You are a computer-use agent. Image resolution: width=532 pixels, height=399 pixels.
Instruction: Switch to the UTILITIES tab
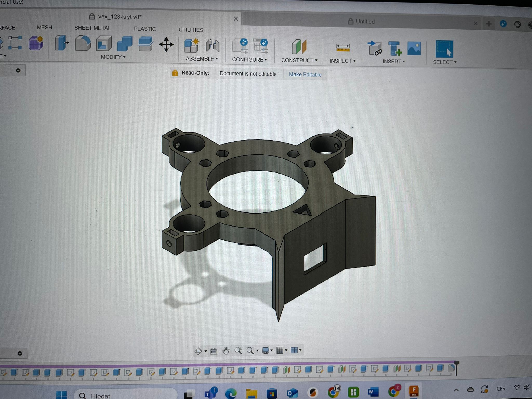coord(191,30)
